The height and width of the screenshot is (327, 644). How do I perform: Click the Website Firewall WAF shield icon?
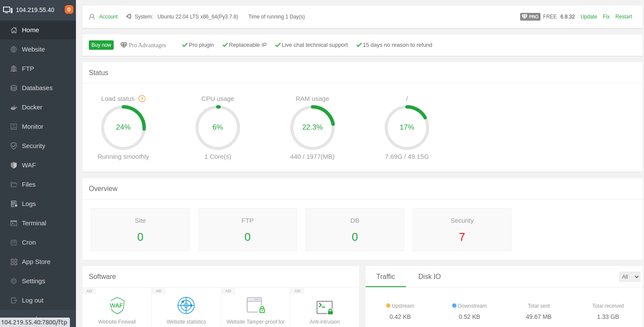pyautogui.click(x=117, y=306)
